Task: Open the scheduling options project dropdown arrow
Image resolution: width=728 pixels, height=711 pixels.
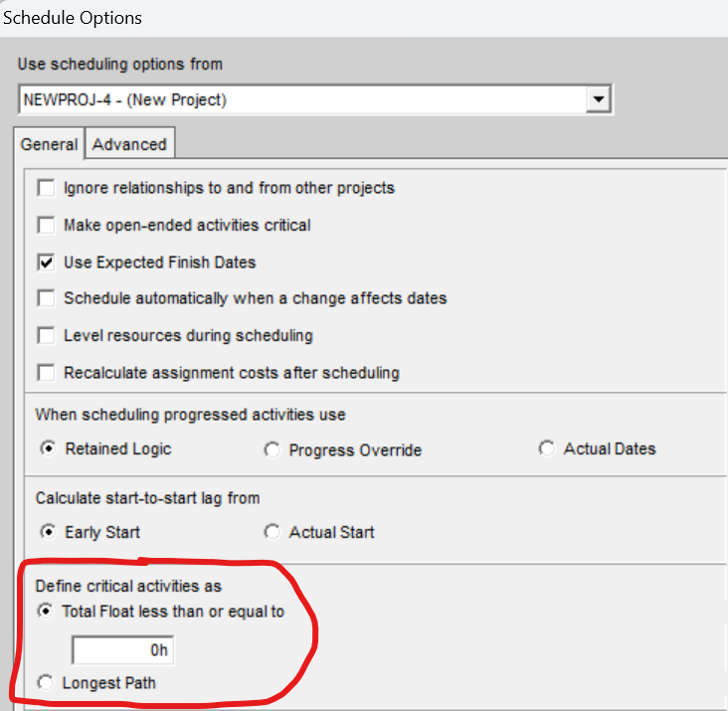Action: tap(598, 99)
